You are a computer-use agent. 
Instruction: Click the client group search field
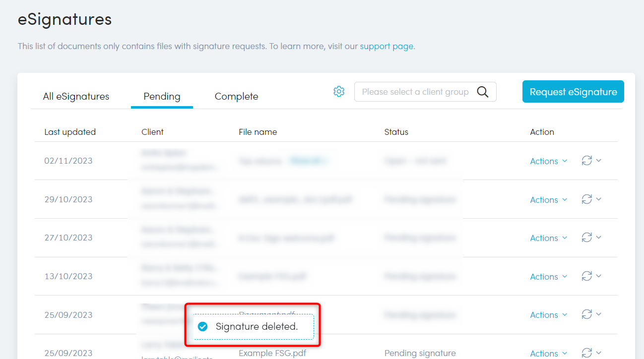click(415, 92)
